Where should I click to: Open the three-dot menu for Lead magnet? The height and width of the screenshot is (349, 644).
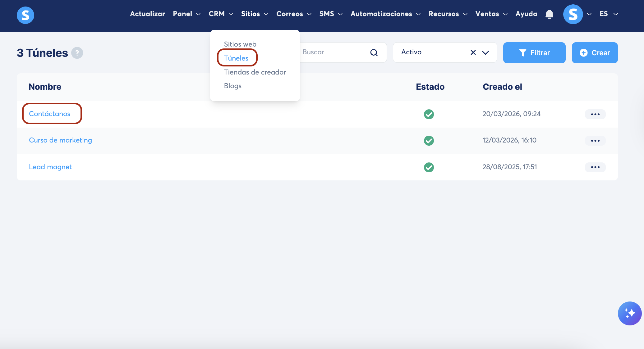[595, 167]
